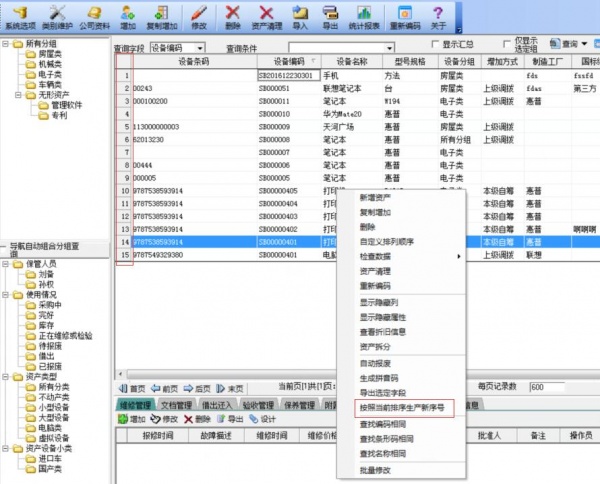Click the 每页记录数 input field

[550, 387]
